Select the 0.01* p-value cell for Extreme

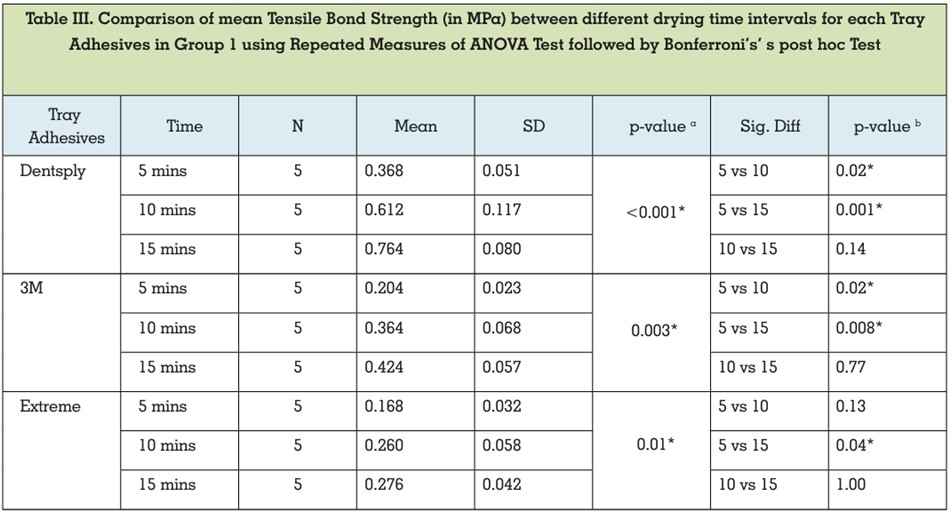click(655, 444)
